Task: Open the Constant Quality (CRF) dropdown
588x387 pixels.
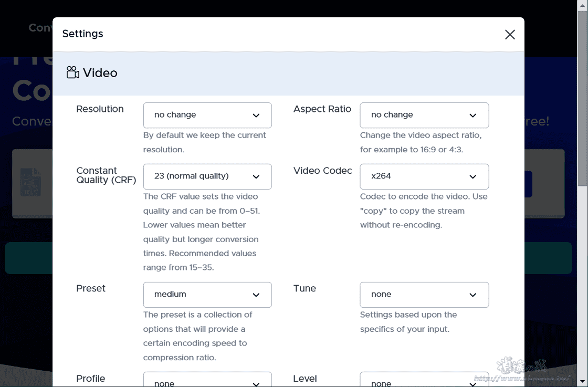Action: 207,176
